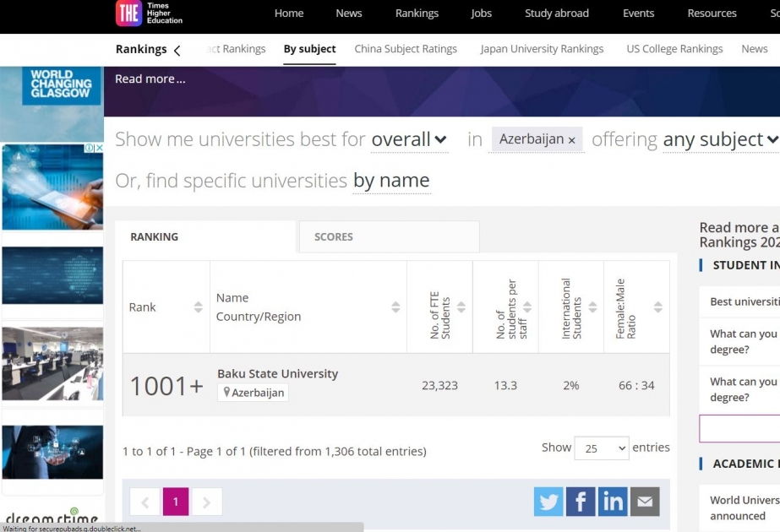Open News in top navigation
The image size is (780, 532).
pyautogui.click(x=349, y=14)
